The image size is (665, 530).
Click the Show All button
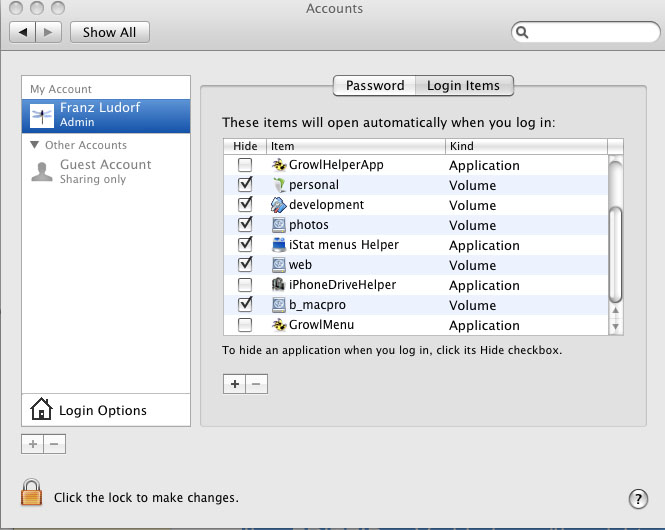(x=109, y=32)
